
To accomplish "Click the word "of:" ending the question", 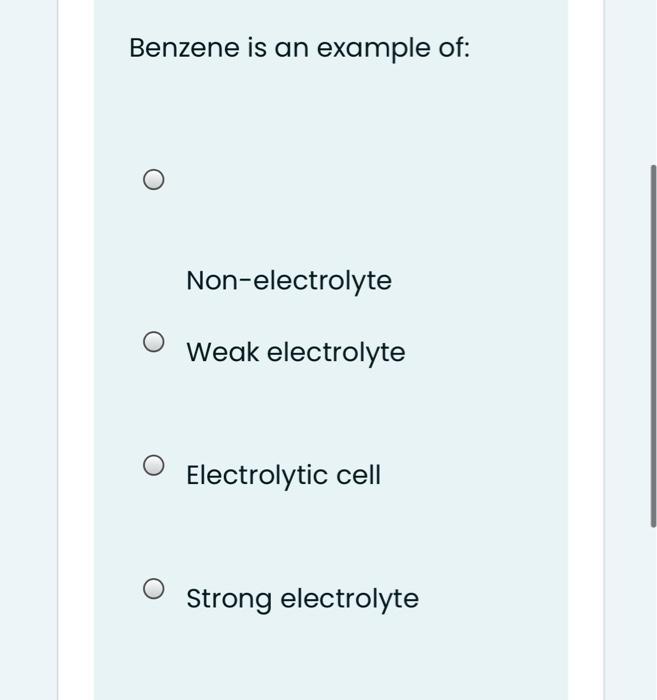I will (453, 48).
